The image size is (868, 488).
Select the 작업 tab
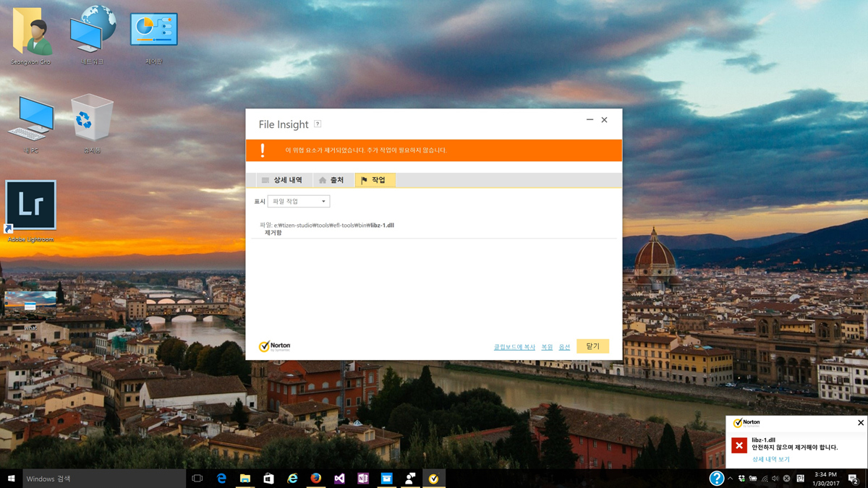pyautogui.click(x=374, y=180)
